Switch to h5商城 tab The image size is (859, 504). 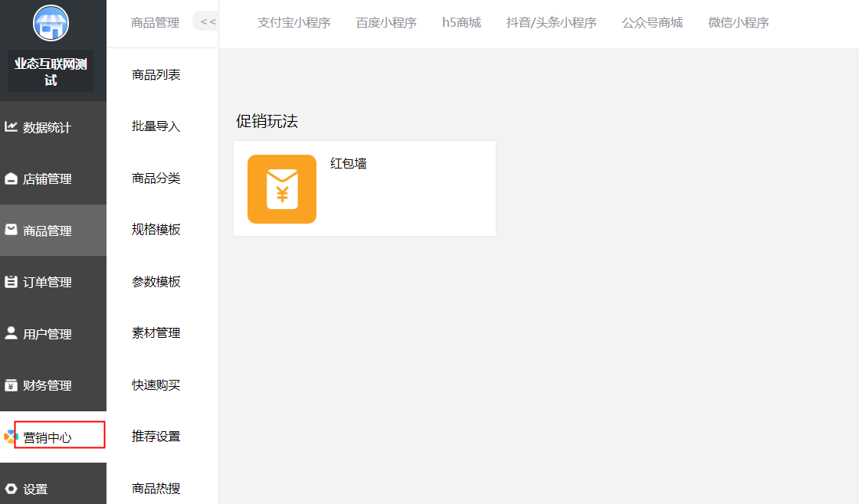(x=462, y=22)
